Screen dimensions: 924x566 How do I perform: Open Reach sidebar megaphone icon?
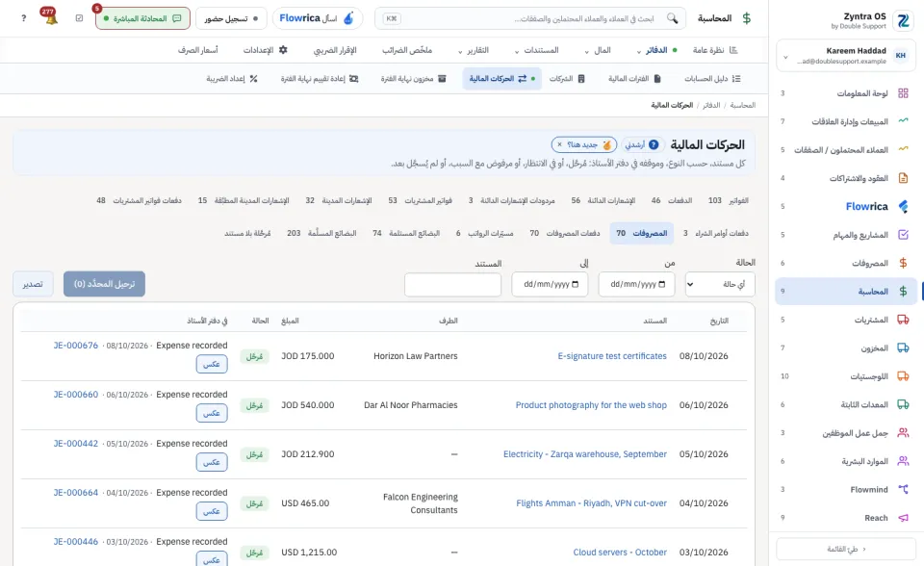[x=903, y=518]
